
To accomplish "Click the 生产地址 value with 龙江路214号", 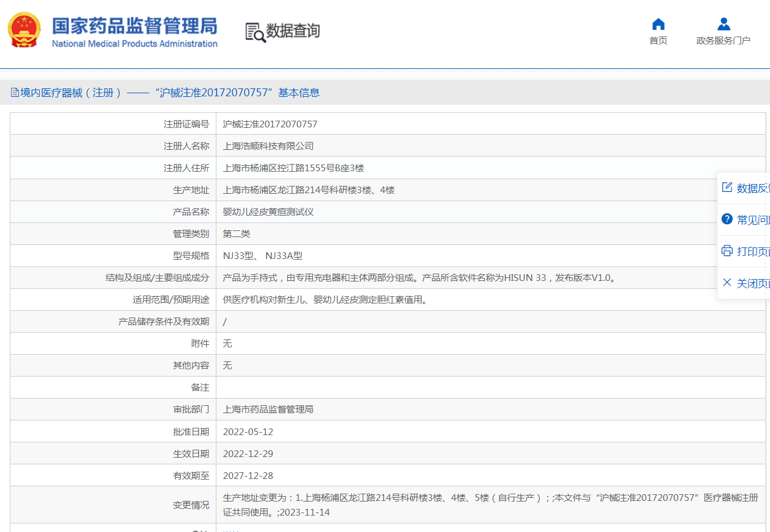I will pos(308,190).
